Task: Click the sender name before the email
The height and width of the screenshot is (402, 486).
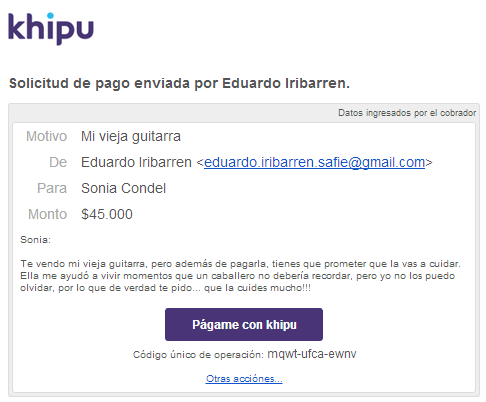Action: pyautogui.click(x=136, y=162)
